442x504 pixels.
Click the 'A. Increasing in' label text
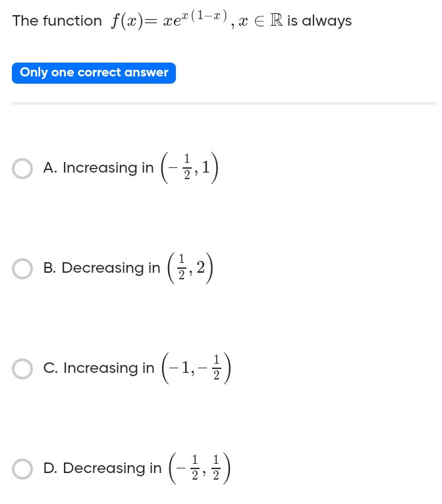tap(98, 168)
